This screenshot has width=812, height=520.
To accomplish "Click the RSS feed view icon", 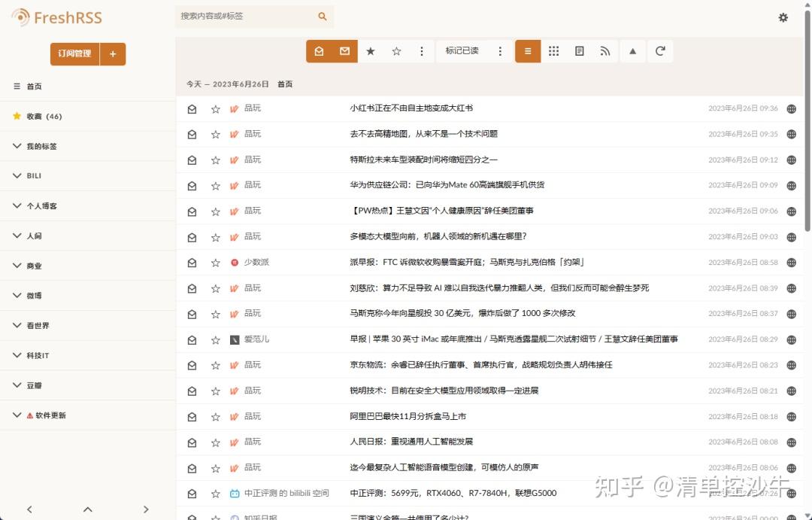I will [x=604, y=51].
